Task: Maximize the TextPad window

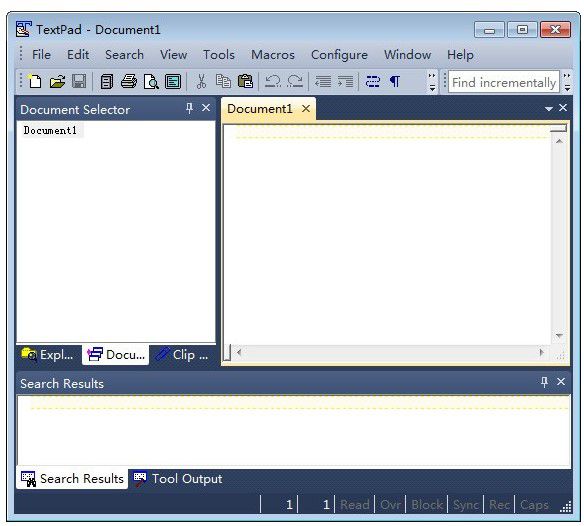Action: pos(522,30)
